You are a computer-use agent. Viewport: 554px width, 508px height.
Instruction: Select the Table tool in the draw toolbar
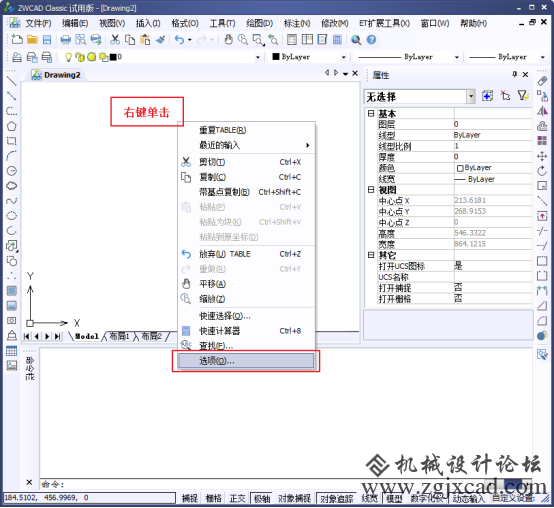point(12,350)
